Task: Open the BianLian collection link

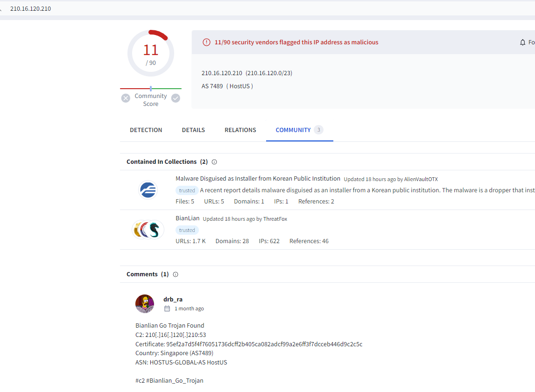Action: tap(187, 218)
